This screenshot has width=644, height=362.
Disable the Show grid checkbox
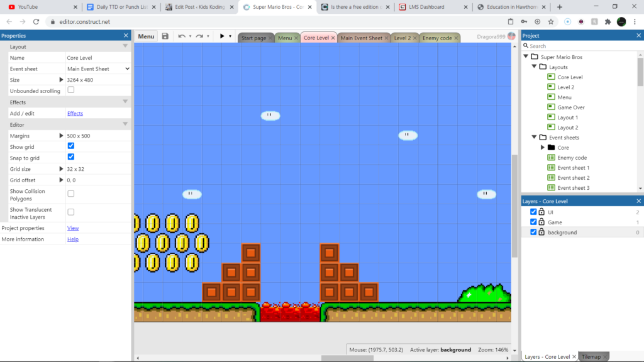(71, 146)
